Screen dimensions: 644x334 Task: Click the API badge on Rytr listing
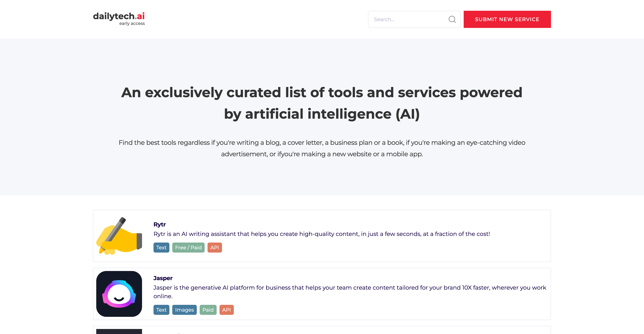pos(214,248)
